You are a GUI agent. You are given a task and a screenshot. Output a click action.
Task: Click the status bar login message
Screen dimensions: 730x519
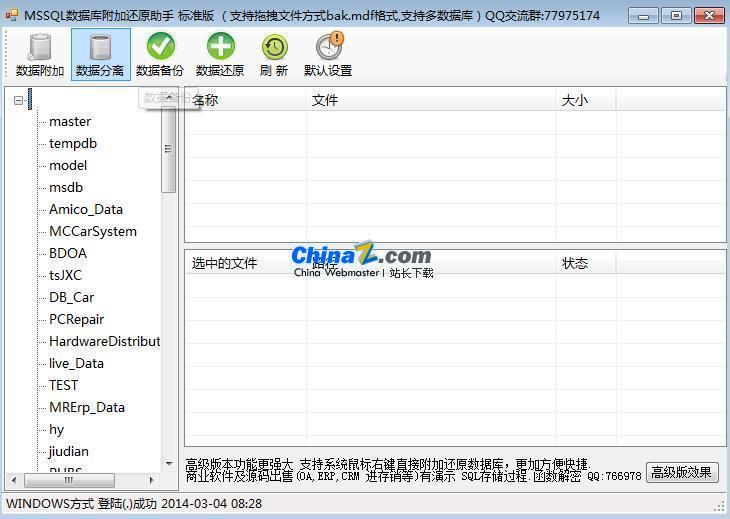click(x=134, y=504)
